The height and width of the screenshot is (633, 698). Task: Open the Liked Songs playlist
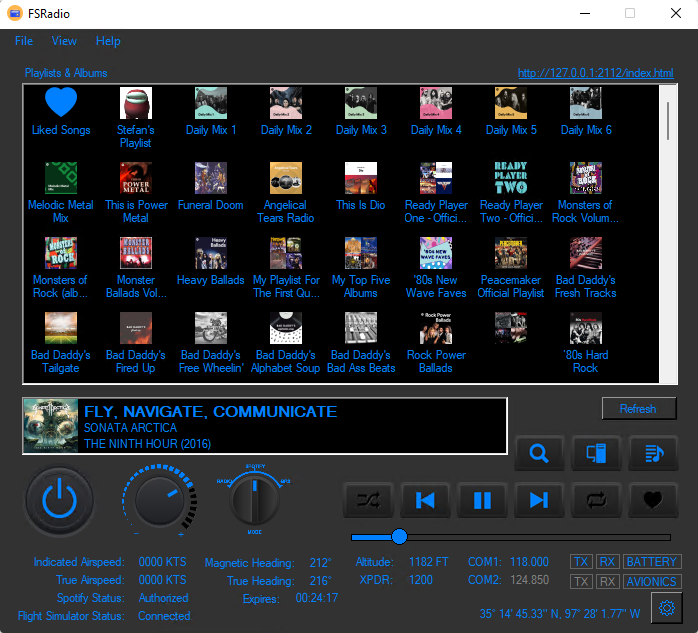coord(61,111)
